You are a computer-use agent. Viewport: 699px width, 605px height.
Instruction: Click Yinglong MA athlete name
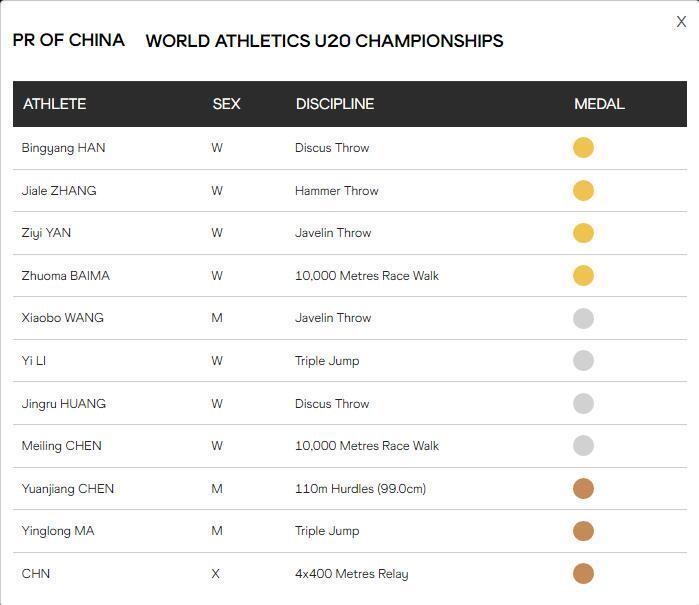tap(58, 531)
